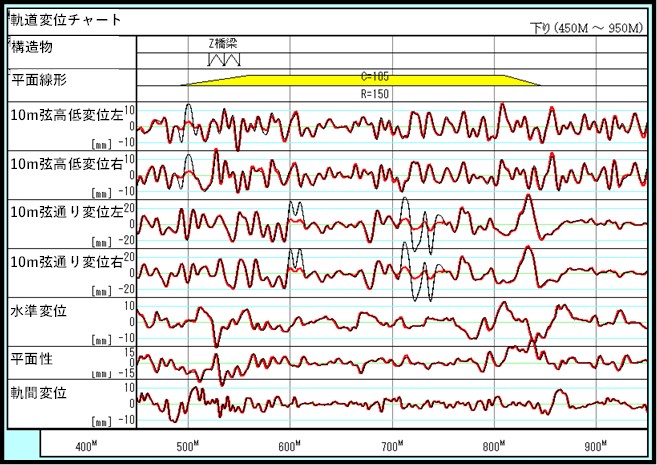Select the 平面線形 row label
Viewport: 657px width, 465px height.
39,79
